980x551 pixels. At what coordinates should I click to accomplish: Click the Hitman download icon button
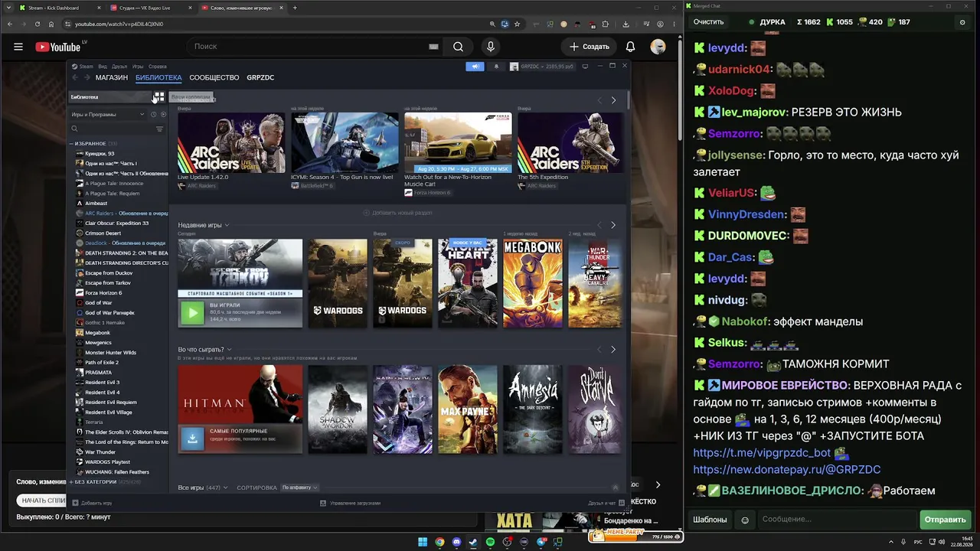pyautogui.click(x=192, y=438)
